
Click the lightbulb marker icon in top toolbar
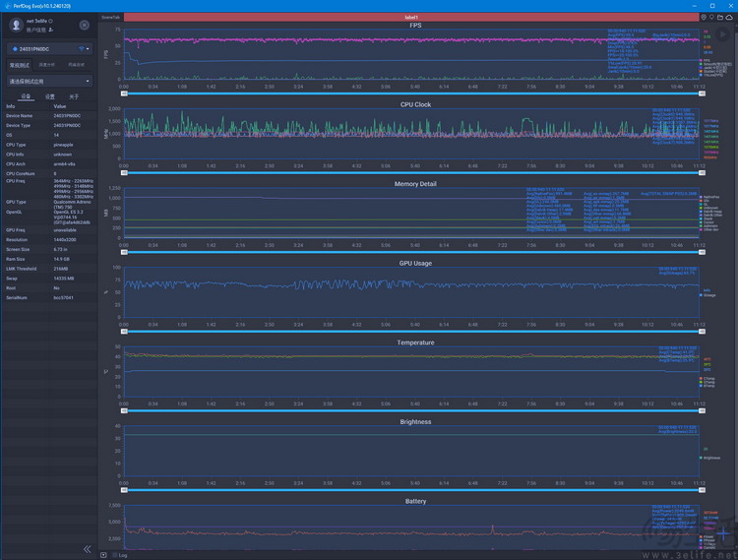[x=712, y=17]
